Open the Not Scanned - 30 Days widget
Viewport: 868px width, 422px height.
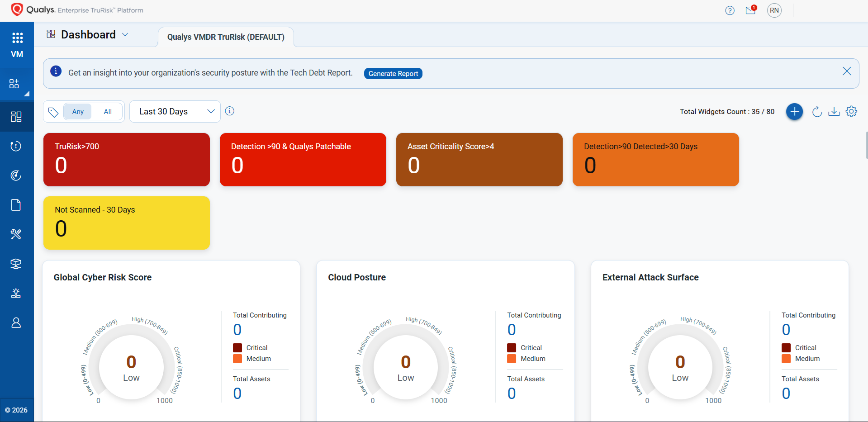pyautogui.click(x=127, y=223)
